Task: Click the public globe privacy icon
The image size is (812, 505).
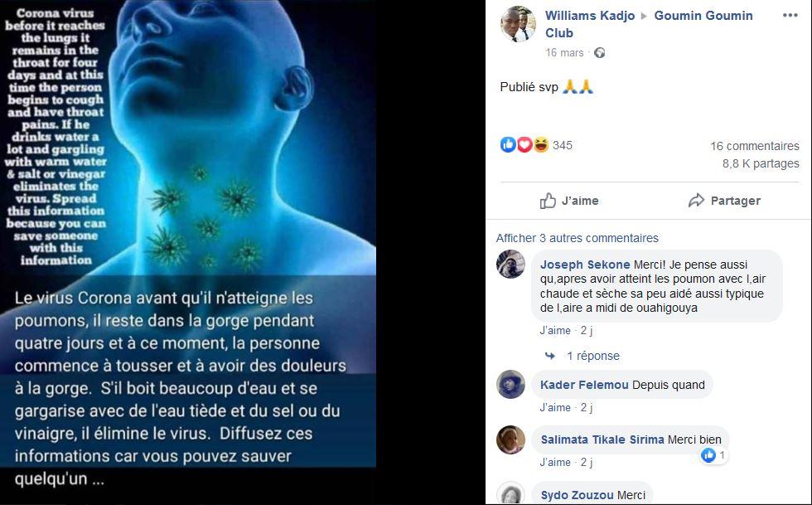Action: (x=600, y=53)
